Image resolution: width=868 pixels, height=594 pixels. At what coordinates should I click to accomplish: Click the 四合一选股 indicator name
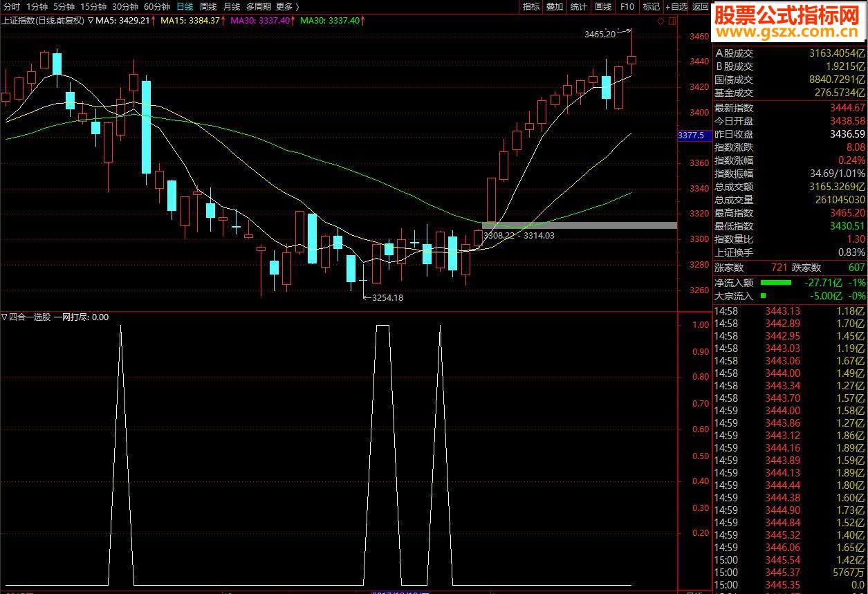(30, 317)
